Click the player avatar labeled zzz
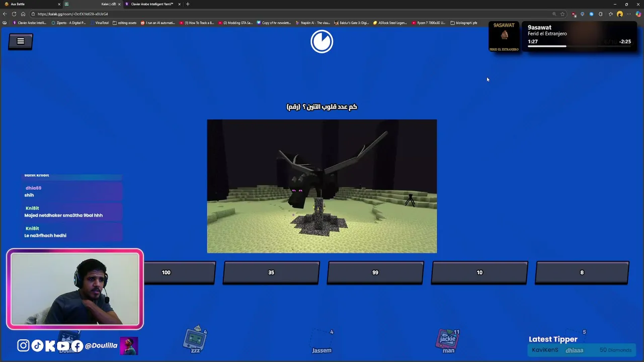Viewport: 644px width, 362px height. coord(195,339)
